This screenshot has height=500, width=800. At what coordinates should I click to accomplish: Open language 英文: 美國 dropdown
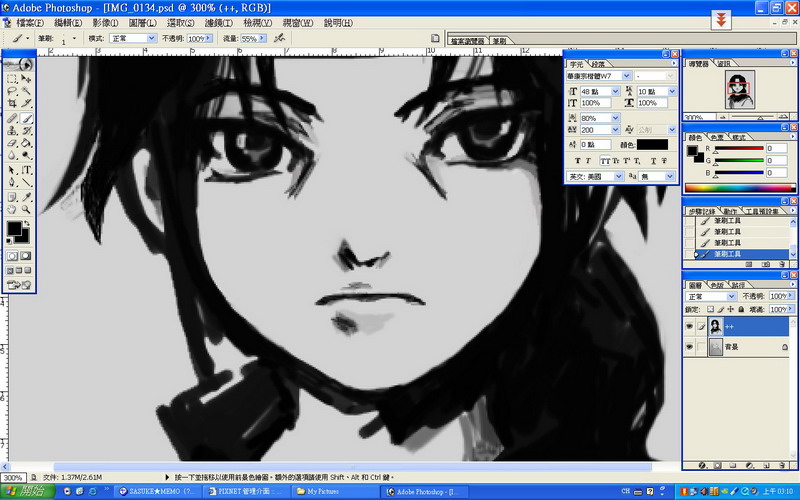pyautogui.click(x=618, y=176)
